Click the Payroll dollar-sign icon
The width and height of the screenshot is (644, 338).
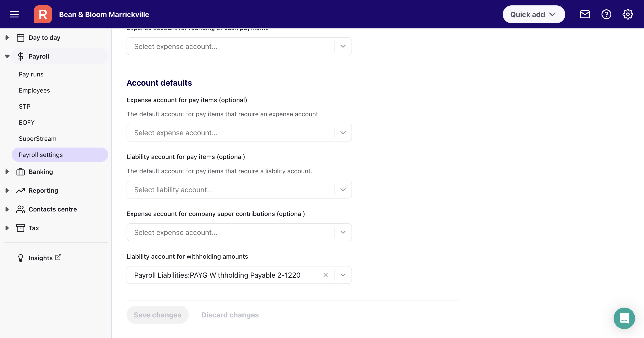20,56
